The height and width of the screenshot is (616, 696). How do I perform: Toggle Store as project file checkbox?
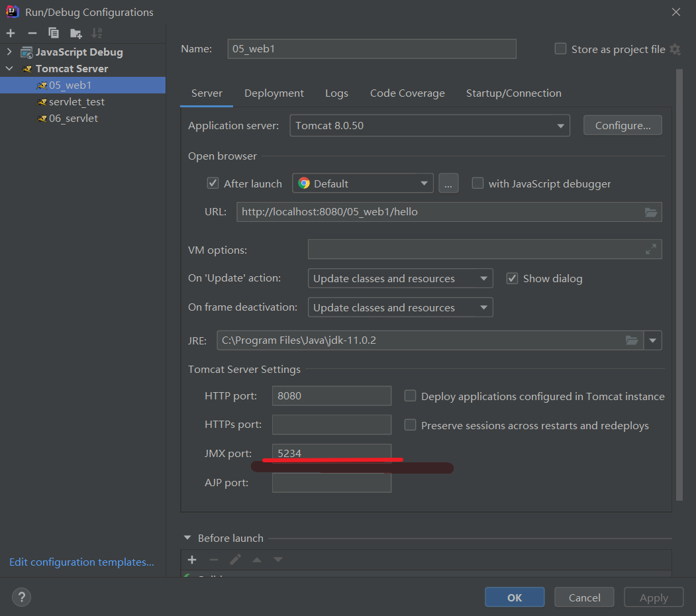click(560, 49)
